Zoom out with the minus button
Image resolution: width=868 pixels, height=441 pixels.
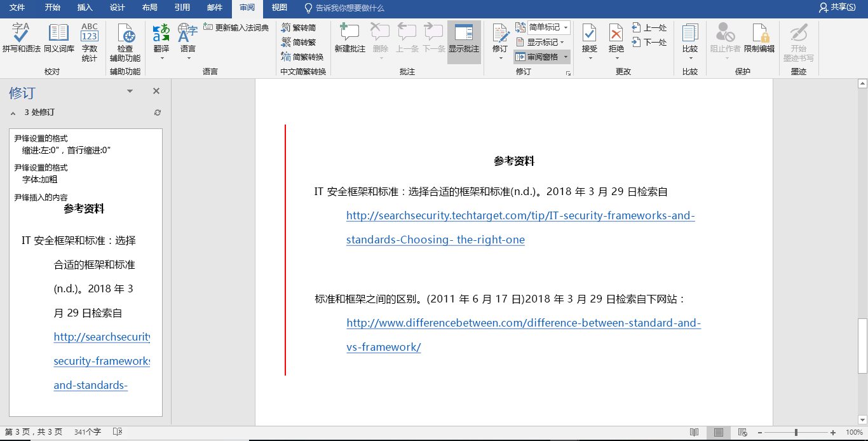760,433
